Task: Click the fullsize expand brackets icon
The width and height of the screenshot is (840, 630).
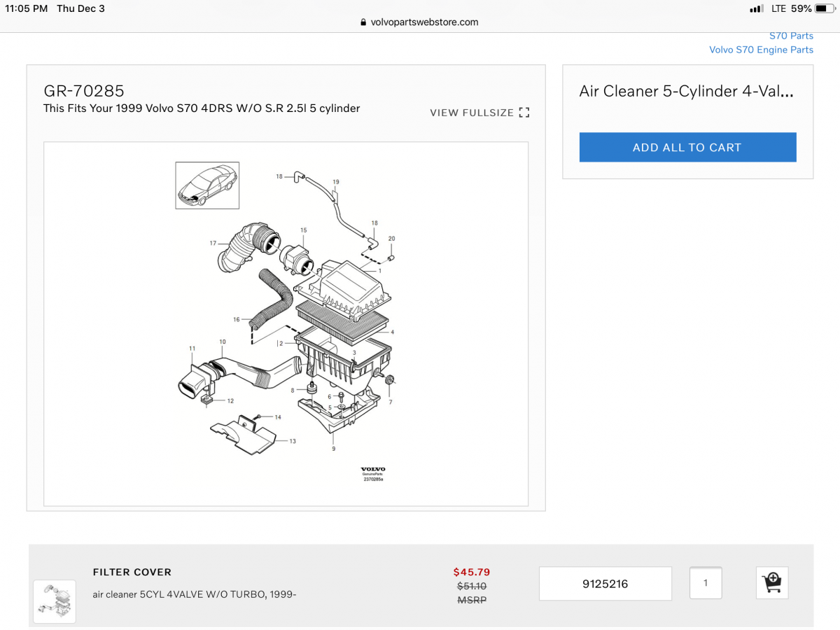Action: point(524,113)
